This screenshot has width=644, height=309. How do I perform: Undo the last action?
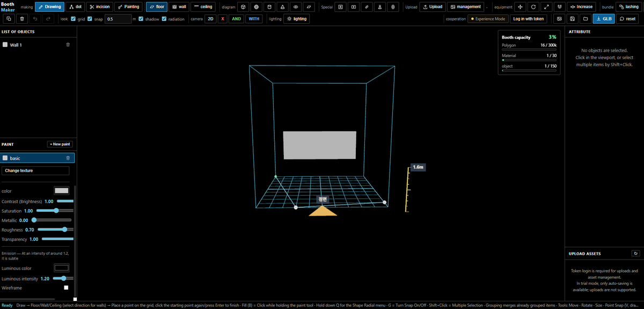[x=35, y=19]
